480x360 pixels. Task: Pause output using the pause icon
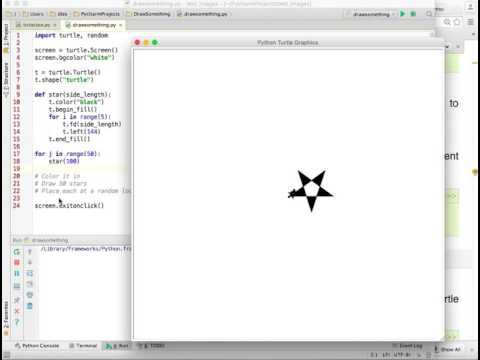click(17, 273)
